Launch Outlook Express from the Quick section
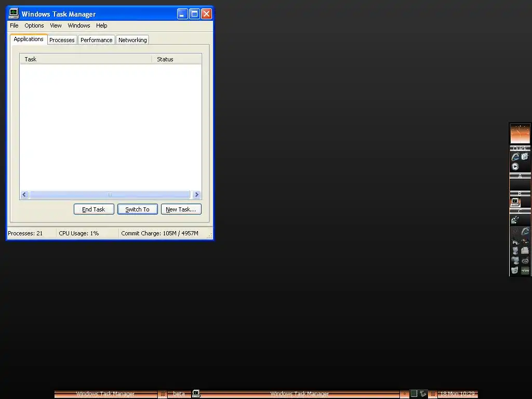 pyautogui.click(x=525, y=156)
